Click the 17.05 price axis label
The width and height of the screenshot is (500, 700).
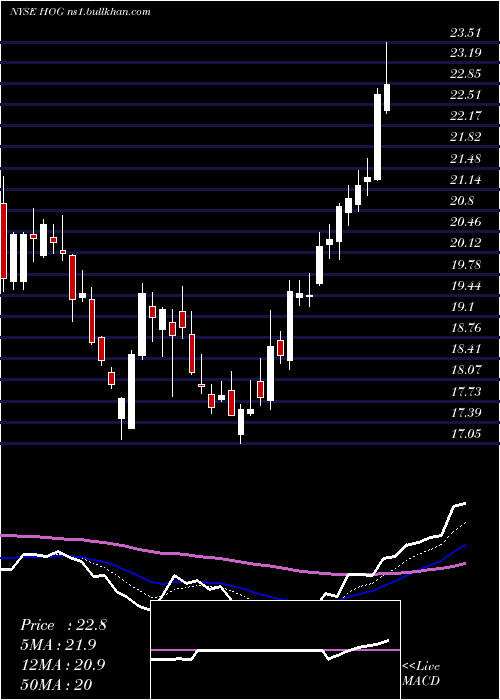pyautogui.click(x=466, y=433)
